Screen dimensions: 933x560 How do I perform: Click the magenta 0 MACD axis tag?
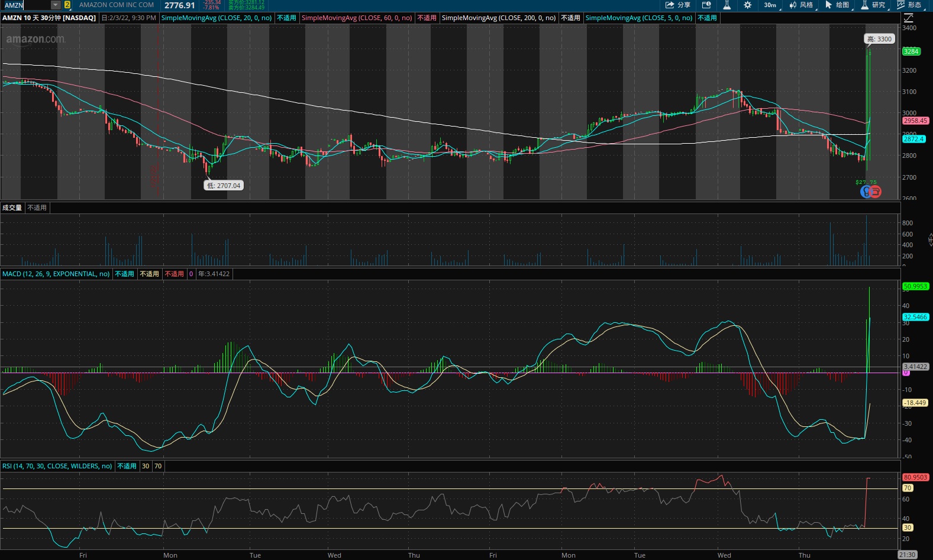[906, 373]
